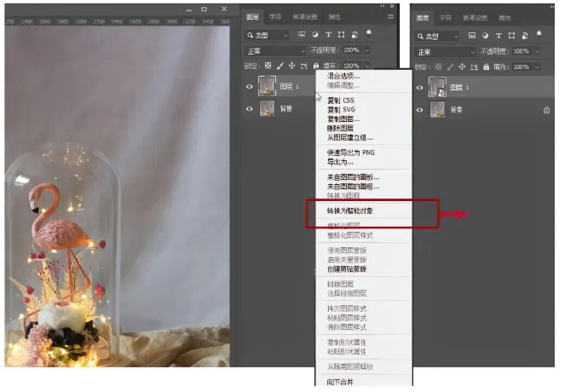565x392 pixels.
Task: Hide 图层 1 in the left Layers panel
Action: pos(250,86)
